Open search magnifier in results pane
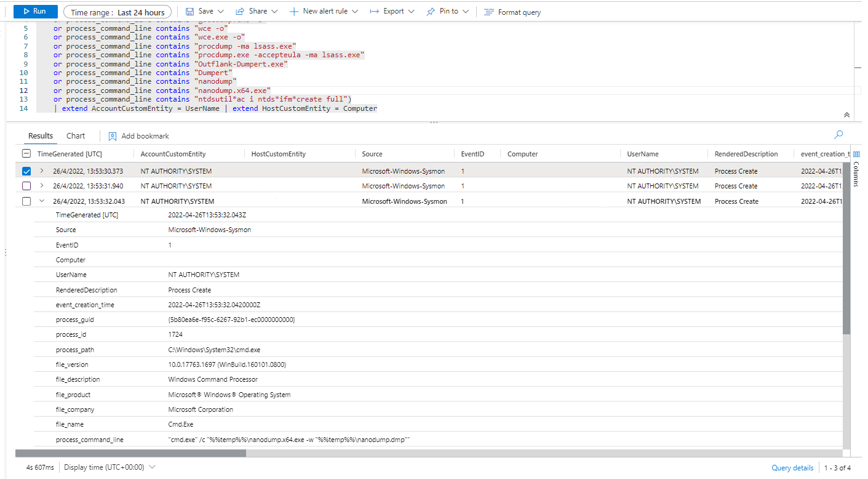This screenshot has height=479, width=868. click(x=838, y=135)
